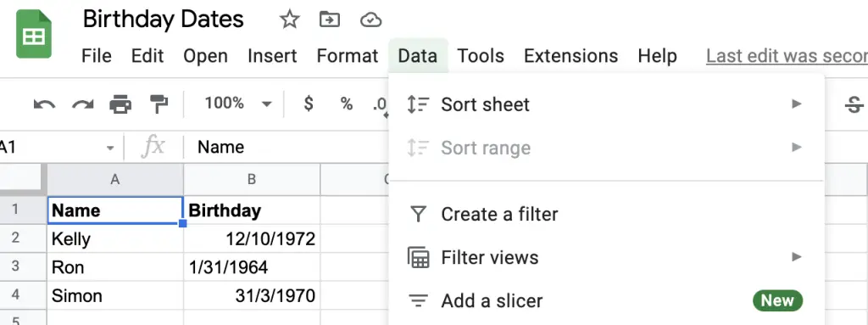Select the cell containing Kelly
Viewport: 868px width, 325px height.
pos(115,238)
